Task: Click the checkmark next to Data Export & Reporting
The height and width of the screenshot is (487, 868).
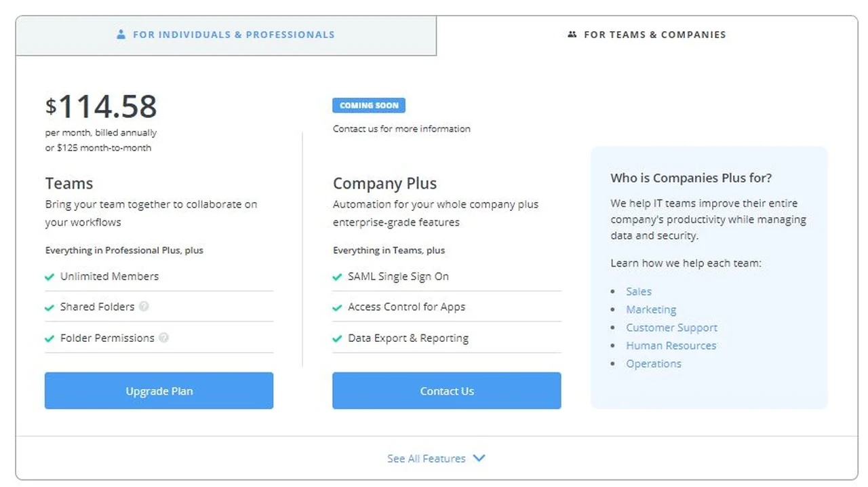Action: [x=337, y=338]
